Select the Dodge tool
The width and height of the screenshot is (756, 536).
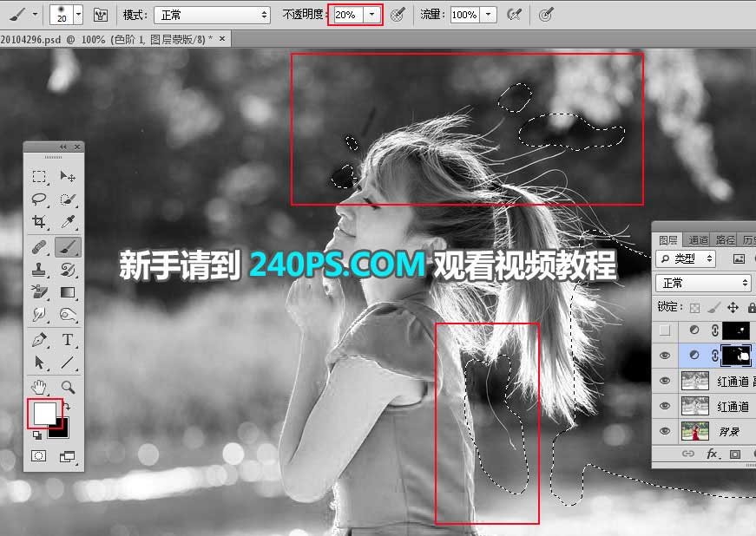coord(68,315)
